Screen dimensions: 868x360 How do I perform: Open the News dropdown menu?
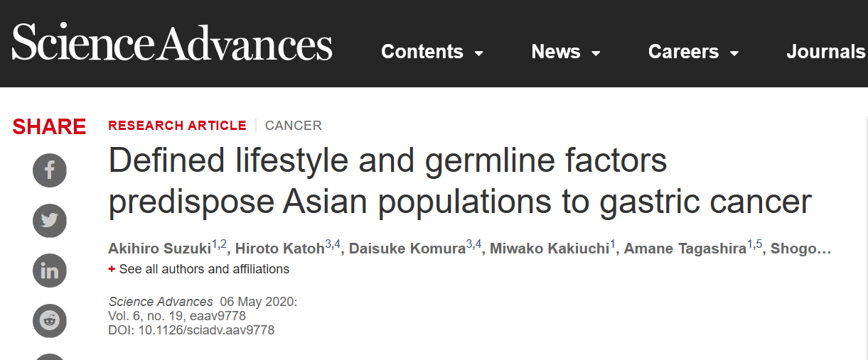(x=566, y=52)
